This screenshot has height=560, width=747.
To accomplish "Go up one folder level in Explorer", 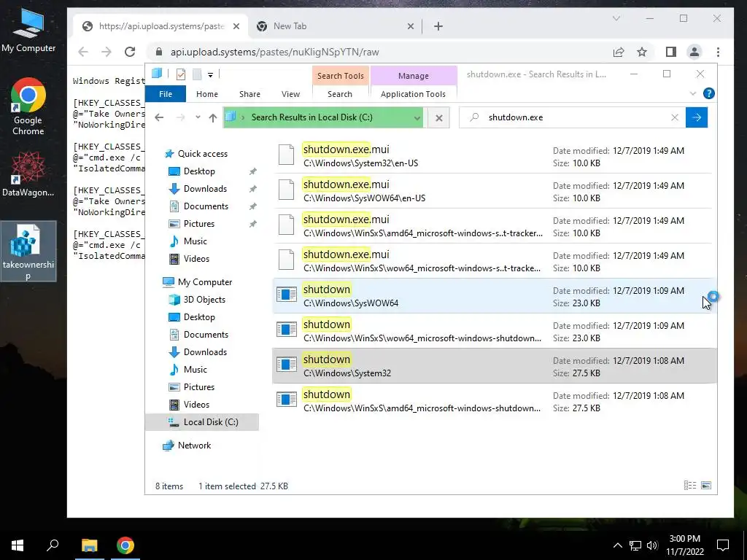I will click(213, 117).
